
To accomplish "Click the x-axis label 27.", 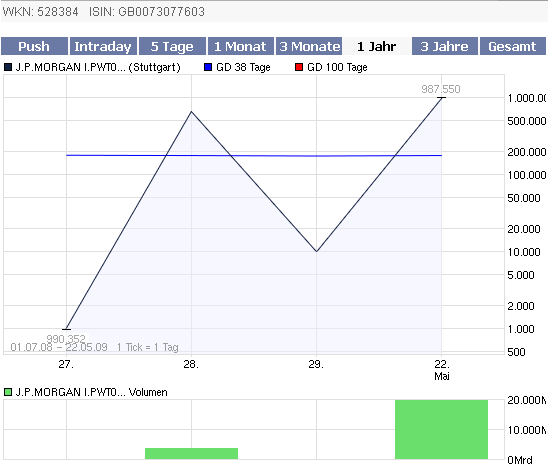I will click(66, 364).
